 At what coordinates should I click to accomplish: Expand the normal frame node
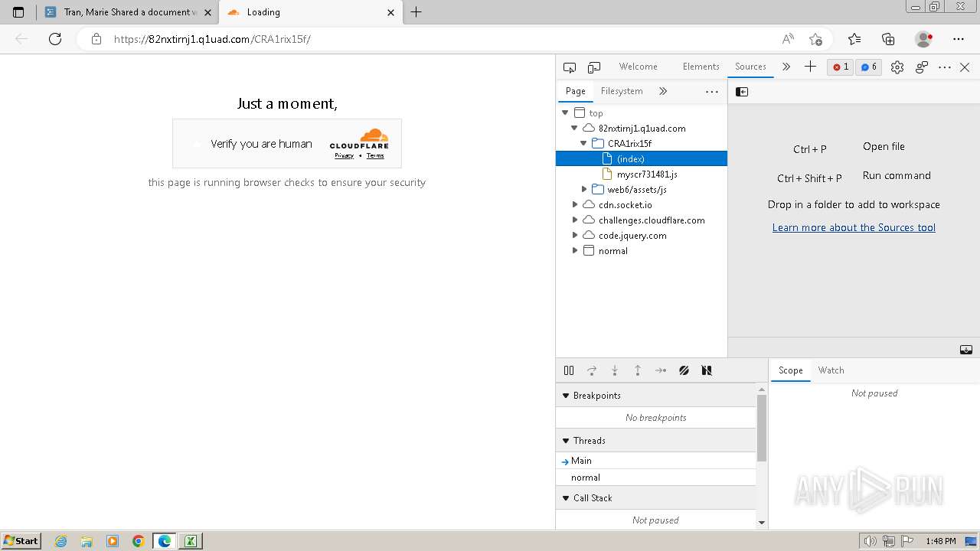574,250
